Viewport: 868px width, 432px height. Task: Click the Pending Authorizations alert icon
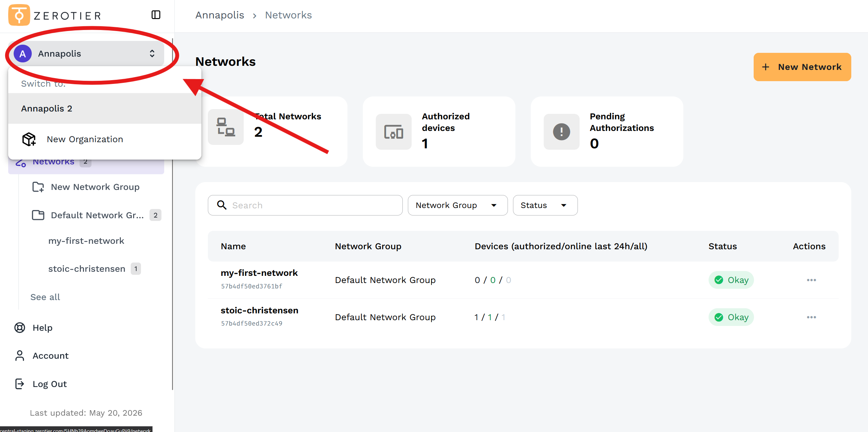coord(561,132)
